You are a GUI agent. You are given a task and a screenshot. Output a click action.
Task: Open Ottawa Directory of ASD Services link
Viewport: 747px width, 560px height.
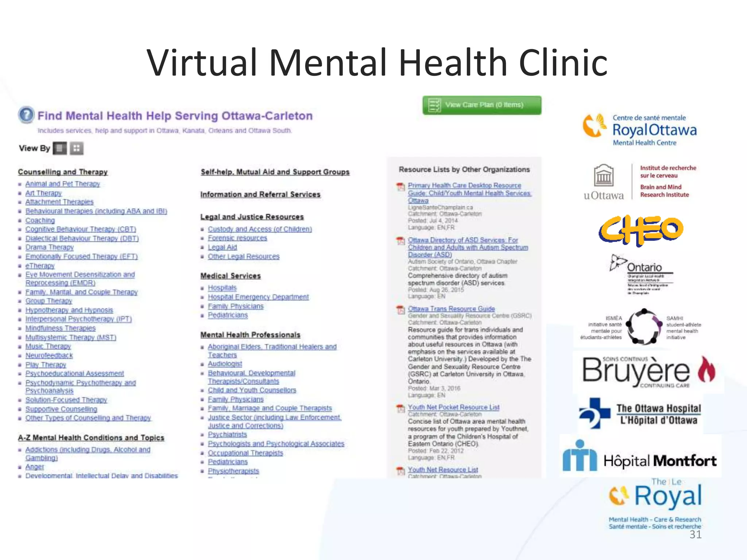pyautogui.click(x=468, y=247)
